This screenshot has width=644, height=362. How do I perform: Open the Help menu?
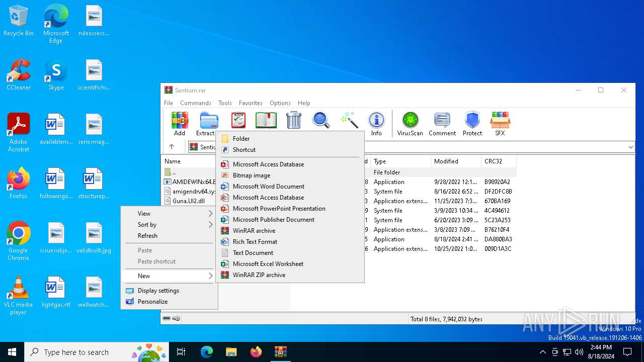[x=304, y=103]
